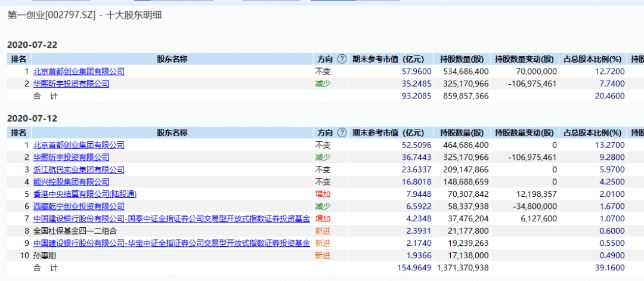Open 华熙昕宇投资有限公司 link under 2020-07-22
This screenshot has height=281, width=644.
pos(71,84)
